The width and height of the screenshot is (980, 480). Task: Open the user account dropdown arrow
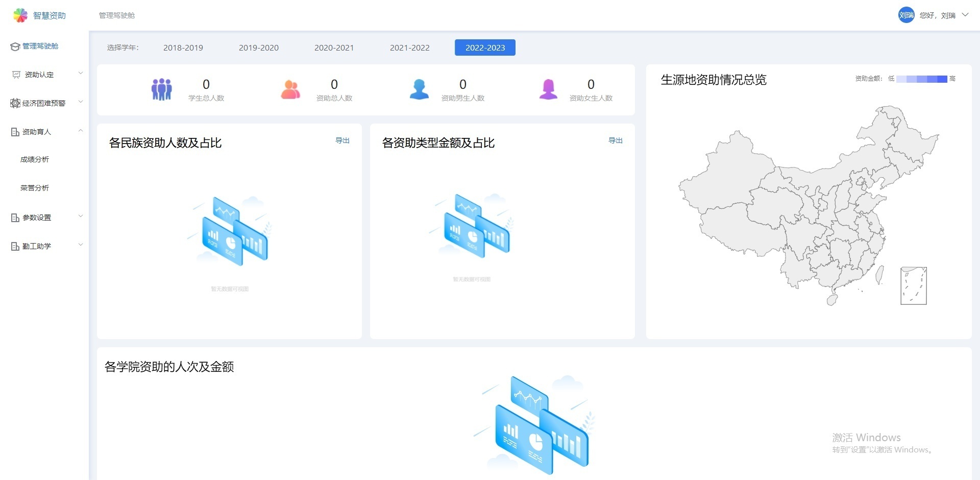coord(965,15)
